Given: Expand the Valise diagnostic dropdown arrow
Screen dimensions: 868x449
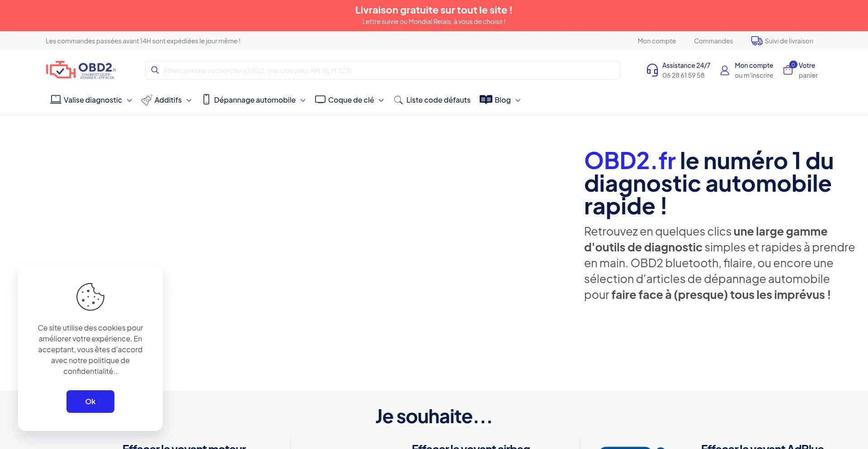Looking at the screenshot, I should [129, 100].
